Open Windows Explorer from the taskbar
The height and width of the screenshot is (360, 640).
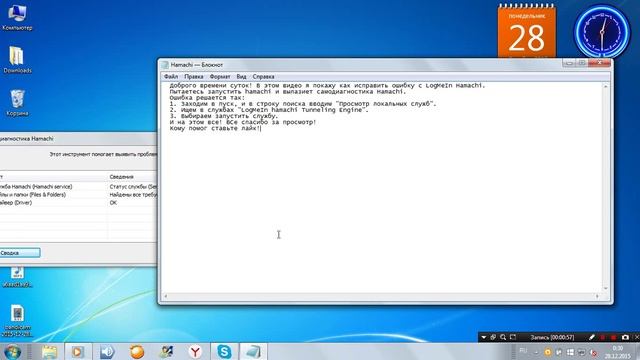(x=49, y=351)
